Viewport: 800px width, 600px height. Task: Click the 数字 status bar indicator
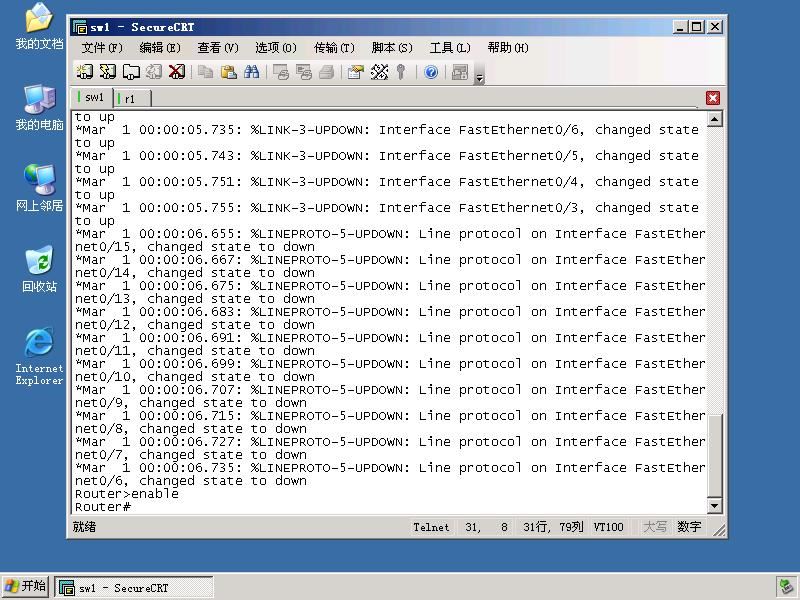pyautogui.click(x=689, y=527)
